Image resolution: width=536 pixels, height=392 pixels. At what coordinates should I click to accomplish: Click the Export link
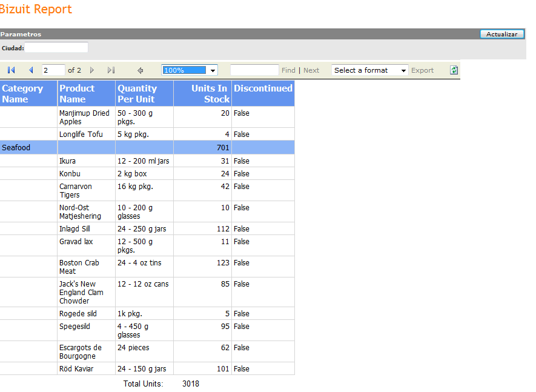[422, 70]
